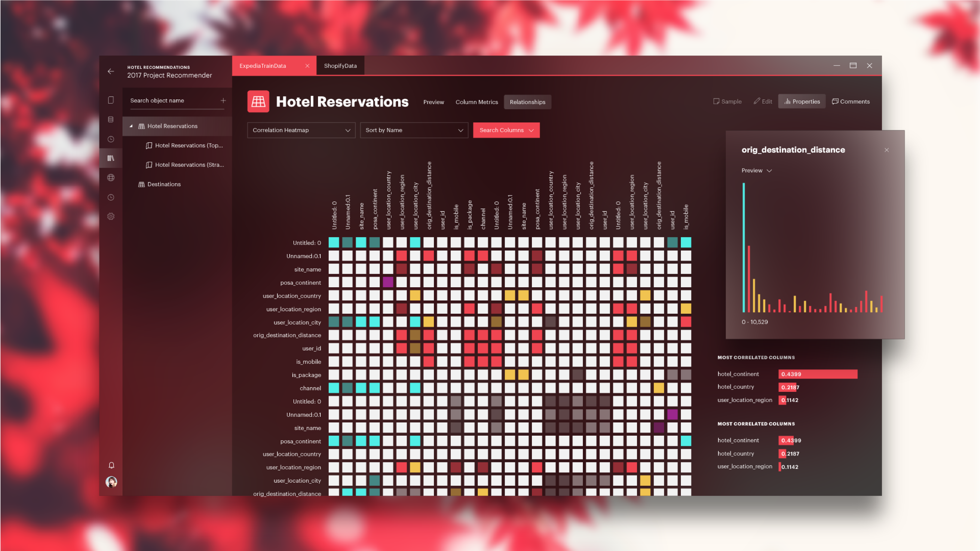Click the user_location_region 0.1142 bar in the first list

coord(783,400)
